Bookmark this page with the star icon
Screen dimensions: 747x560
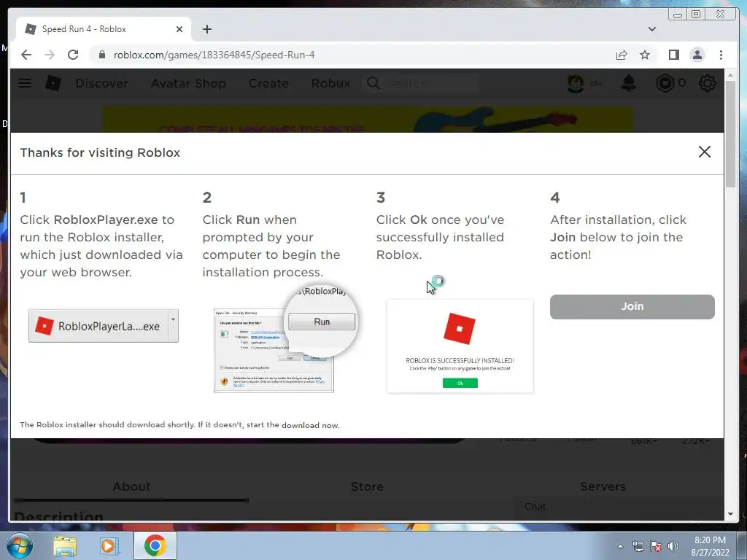click(645, 55)
